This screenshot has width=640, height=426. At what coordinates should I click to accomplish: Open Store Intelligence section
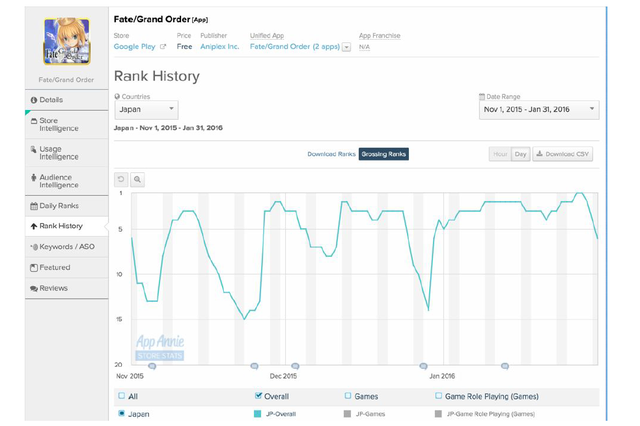pyautogui.click(x=67, y=124)
